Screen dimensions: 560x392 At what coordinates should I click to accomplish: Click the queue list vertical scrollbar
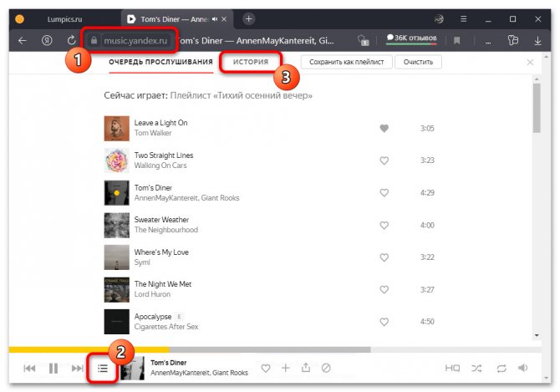(537, 109)
